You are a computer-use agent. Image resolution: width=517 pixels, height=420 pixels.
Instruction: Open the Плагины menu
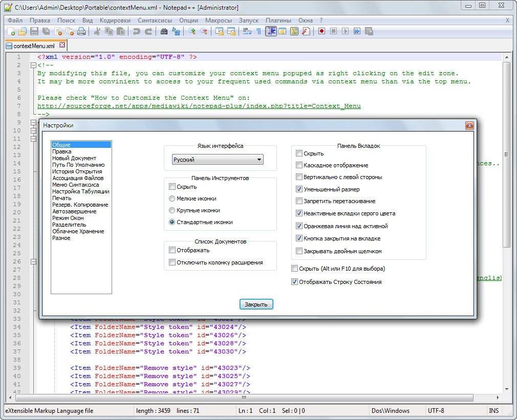click(278, 20)
